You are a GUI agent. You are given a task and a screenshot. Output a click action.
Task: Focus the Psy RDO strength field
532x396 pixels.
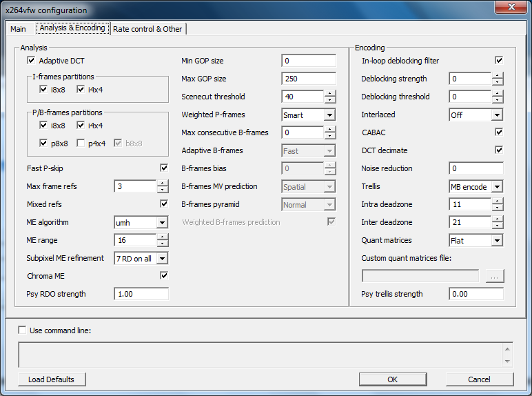(141, 294)
